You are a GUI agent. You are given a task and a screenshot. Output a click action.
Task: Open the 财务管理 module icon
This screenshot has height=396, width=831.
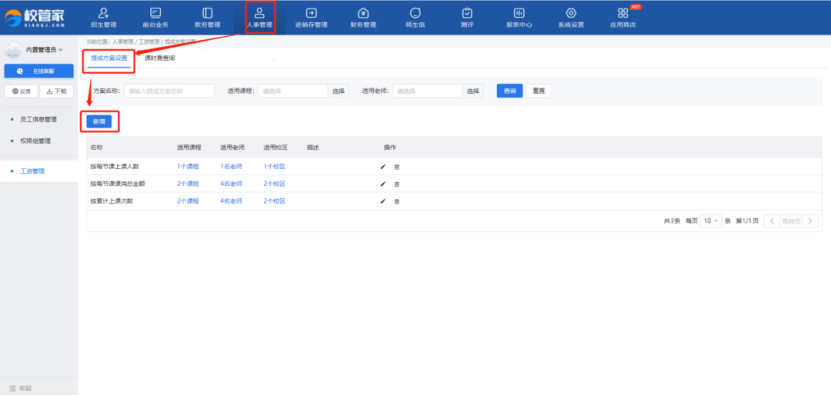363,13
